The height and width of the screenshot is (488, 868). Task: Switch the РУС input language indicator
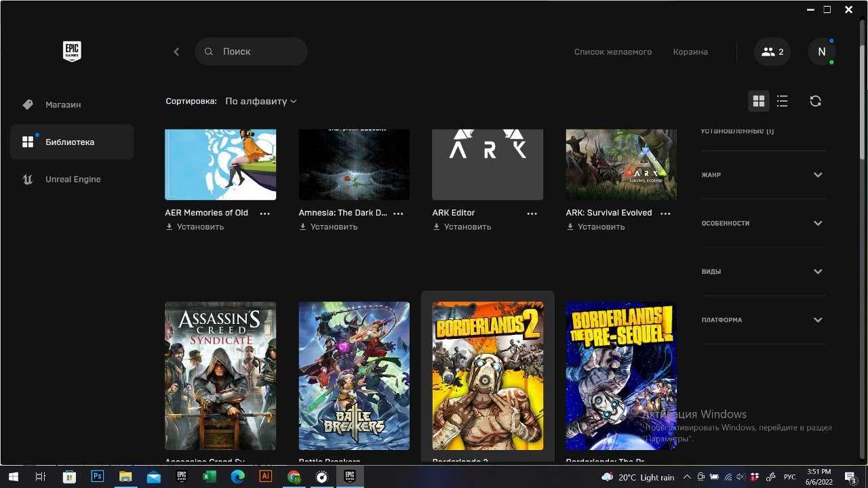click(790, 477)
